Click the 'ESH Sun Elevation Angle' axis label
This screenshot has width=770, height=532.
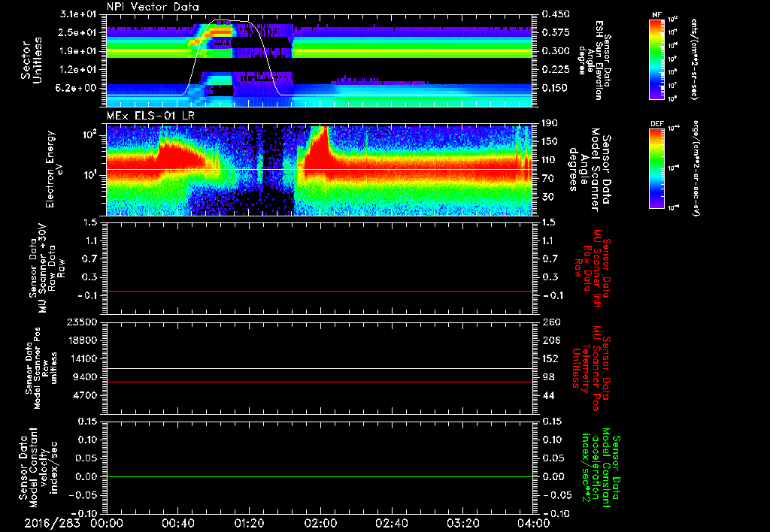pyautogui.click(x=594, y=60)
